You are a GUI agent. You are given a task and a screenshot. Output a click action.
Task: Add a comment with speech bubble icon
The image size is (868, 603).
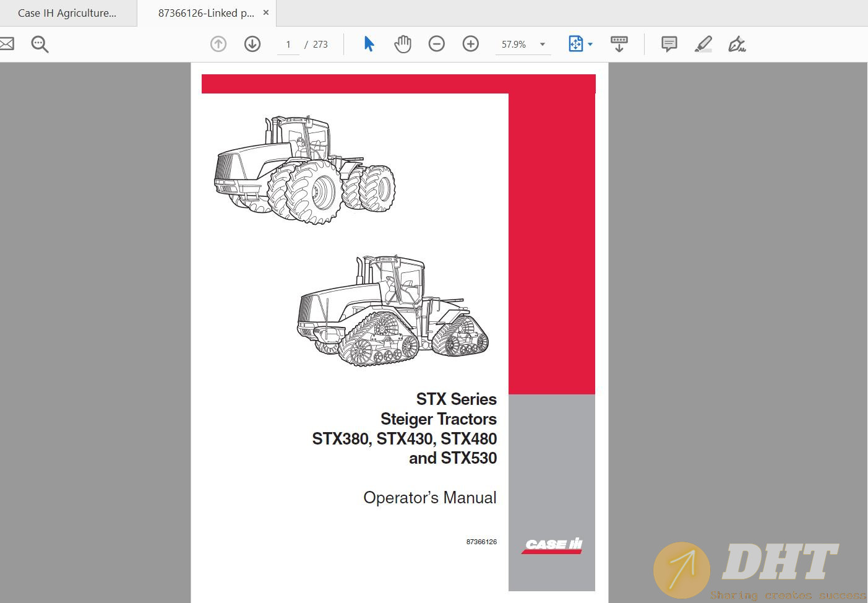(669, 44)
